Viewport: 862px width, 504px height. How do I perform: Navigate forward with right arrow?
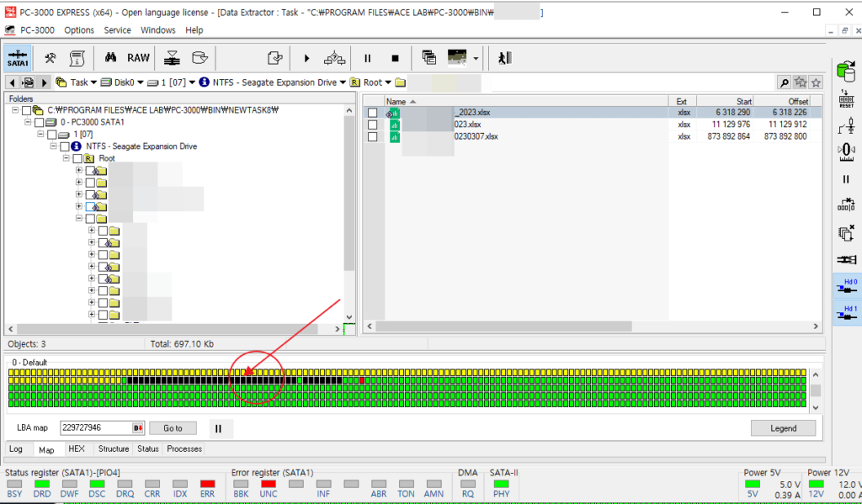coord(44,82)
